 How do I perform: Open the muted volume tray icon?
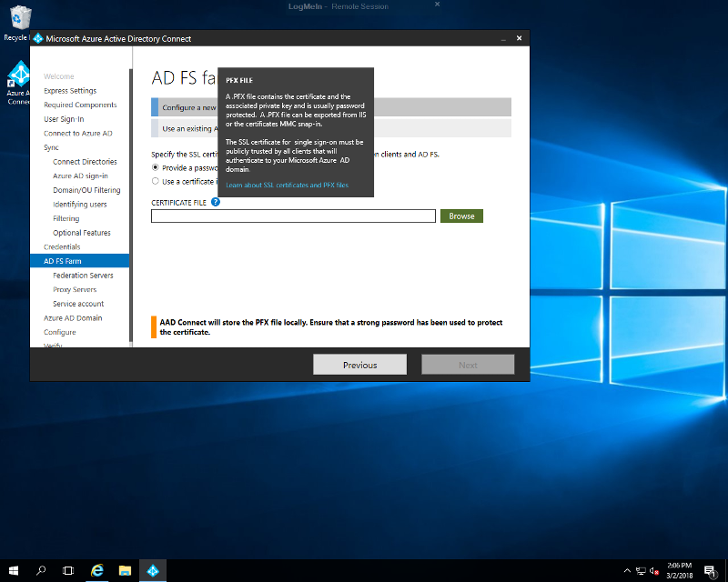(654, 571)
